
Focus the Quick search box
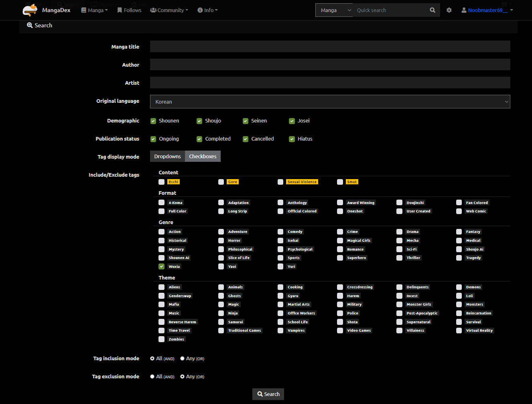point(389,10)
